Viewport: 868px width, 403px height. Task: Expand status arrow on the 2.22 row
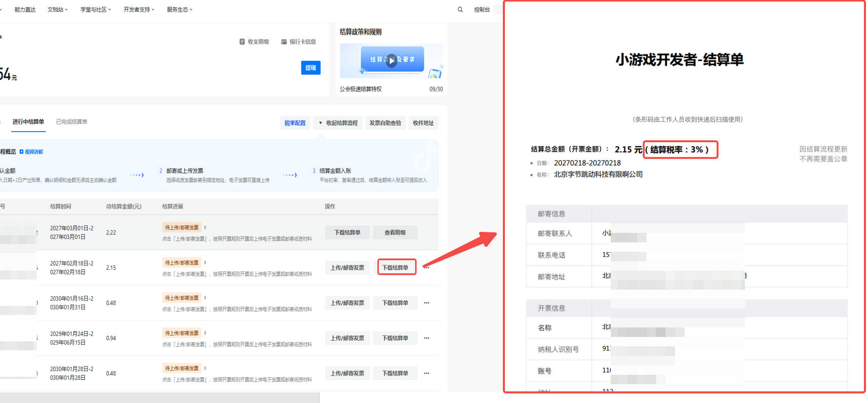click(205, 227)
